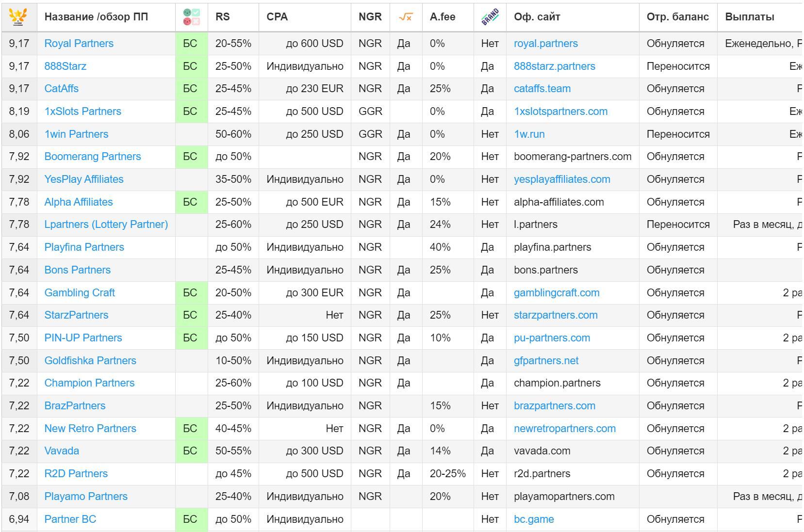Select the boomerang-partners.com site text

(573, 156)
